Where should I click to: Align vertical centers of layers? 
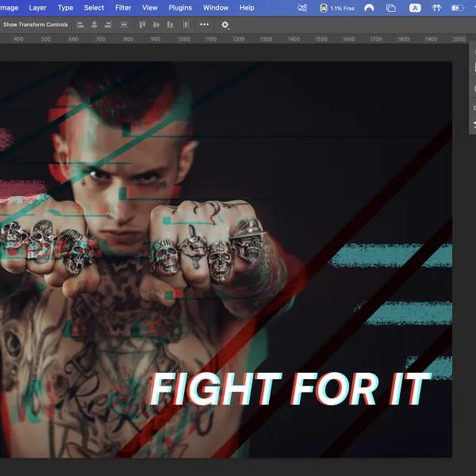click(x=156, y=25)
